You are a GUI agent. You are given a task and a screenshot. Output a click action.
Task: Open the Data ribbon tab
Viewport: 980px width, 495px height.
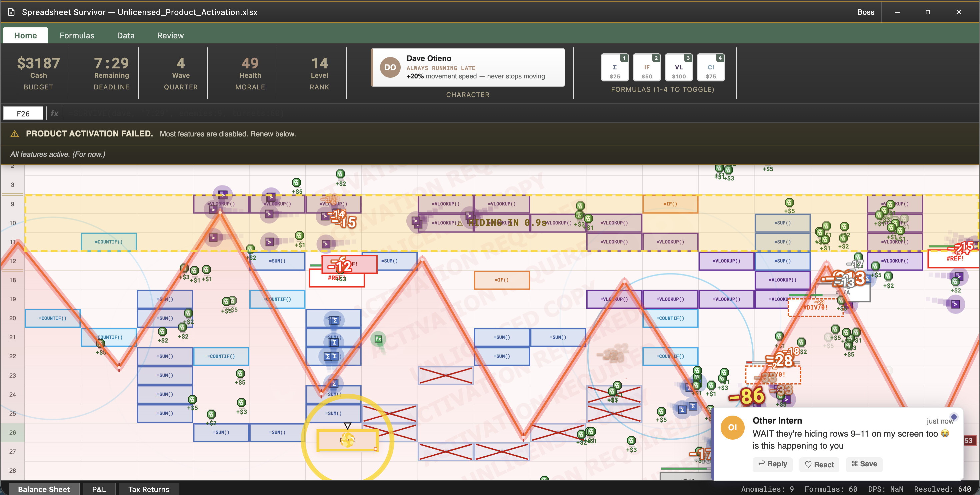coord(126,35)
